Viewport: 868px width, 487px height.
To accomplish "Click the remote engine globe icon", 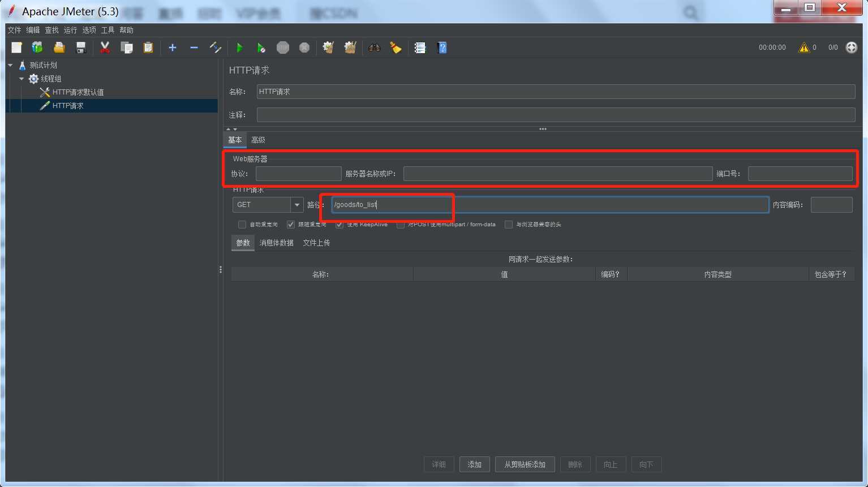I will point(852,48).
